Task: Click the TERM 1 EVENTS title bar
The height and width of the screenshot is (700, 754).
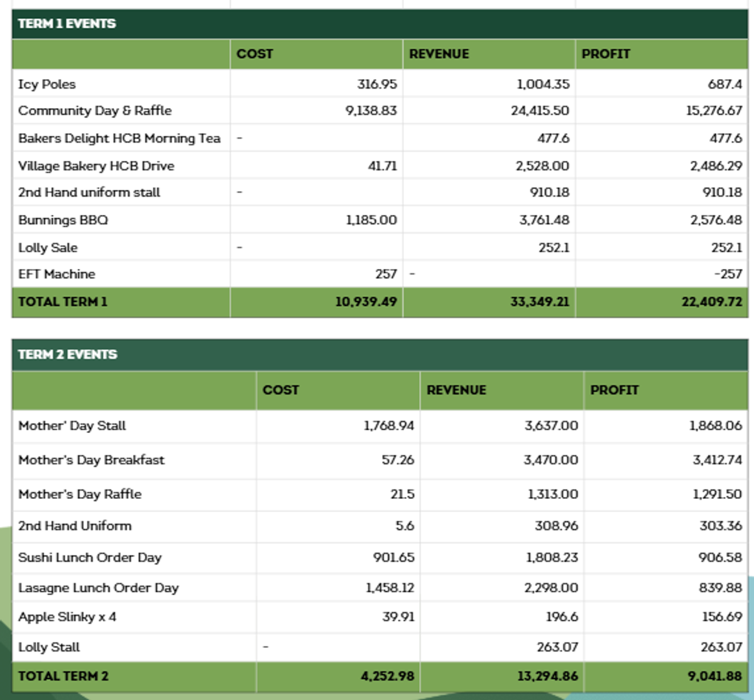Action: [x=67, y=24]
